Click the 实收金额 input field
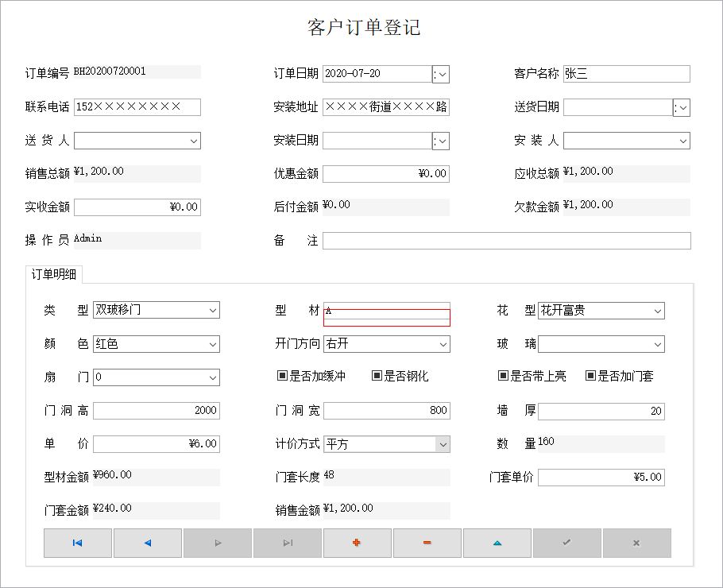 click(137, 207)
